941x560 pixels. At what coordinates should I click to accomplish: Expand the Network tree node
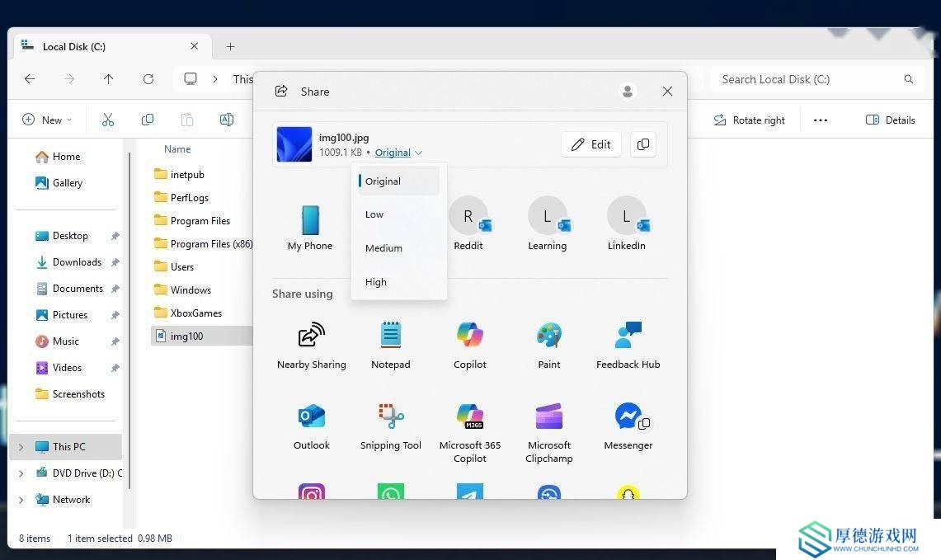tap(21, 499)
